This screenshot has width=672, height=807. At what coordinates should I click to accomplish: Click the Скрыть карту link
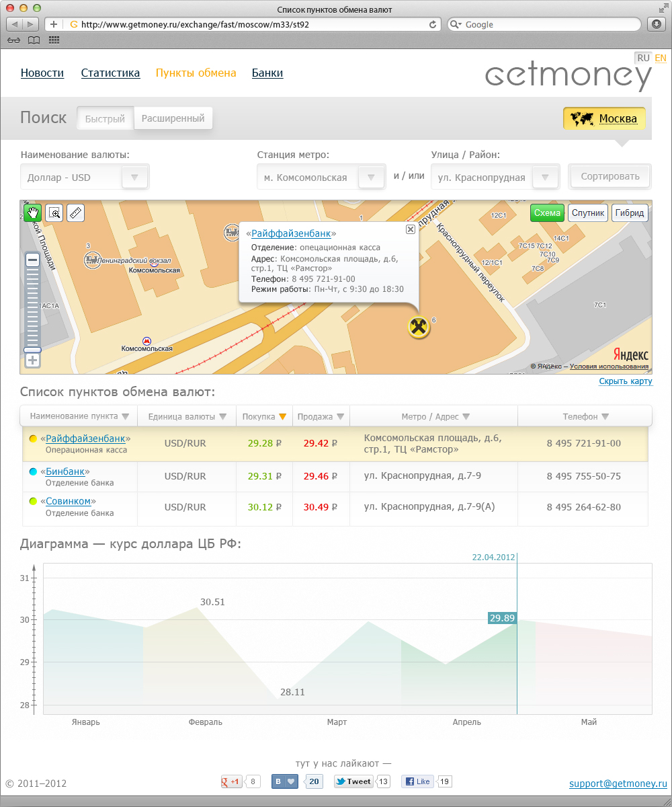[625, 381]
